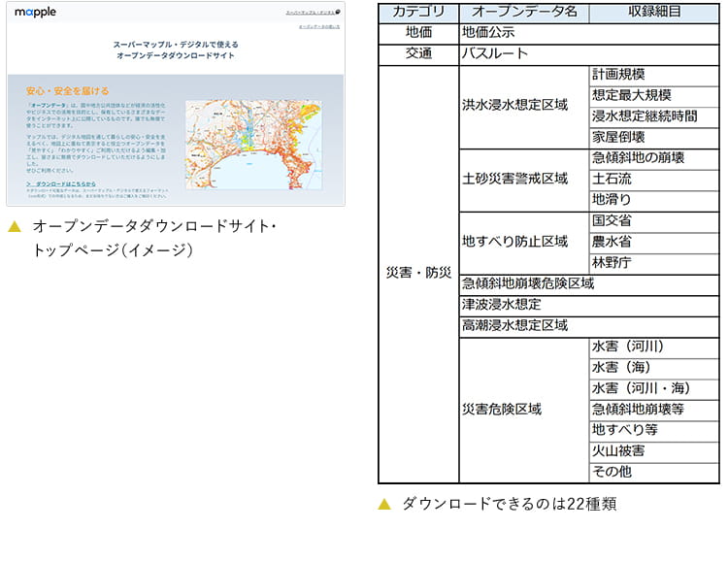Select the その他 cell
The width and height of the screenshot is (728, 562).
(654, 473)
